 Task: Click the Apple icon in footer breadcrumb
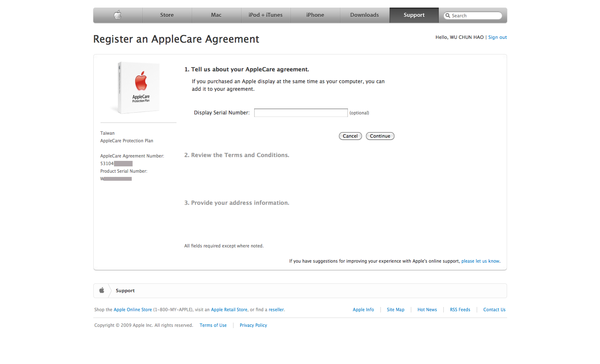(x=102, y=291)
